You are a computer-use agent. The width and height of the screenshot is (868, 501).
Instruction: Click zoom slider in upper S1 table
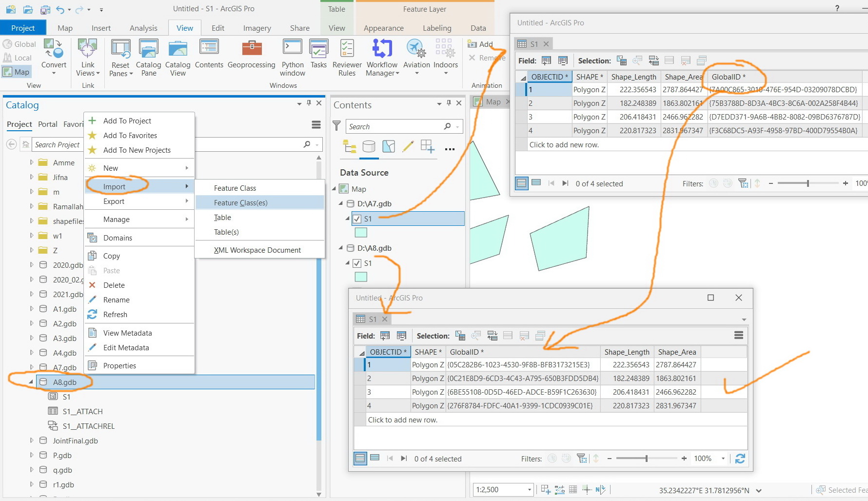click(x=808, y=183)
